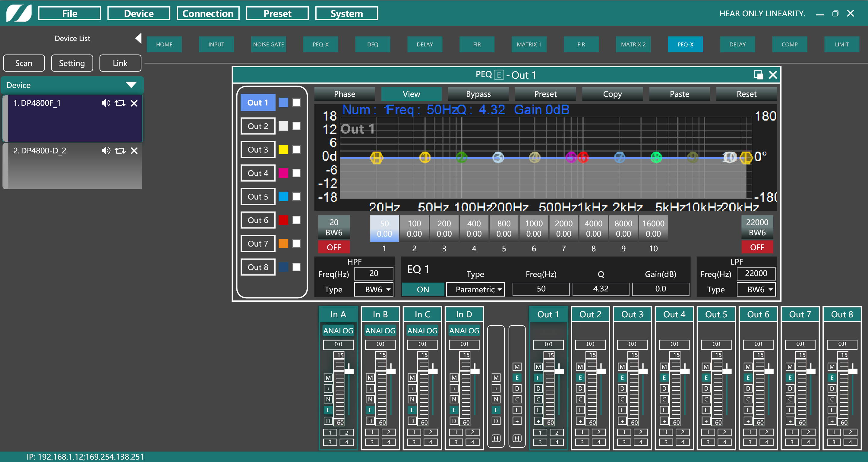
Task: Click the M mute button on Out 1 channel
Action: pos(538,367)
